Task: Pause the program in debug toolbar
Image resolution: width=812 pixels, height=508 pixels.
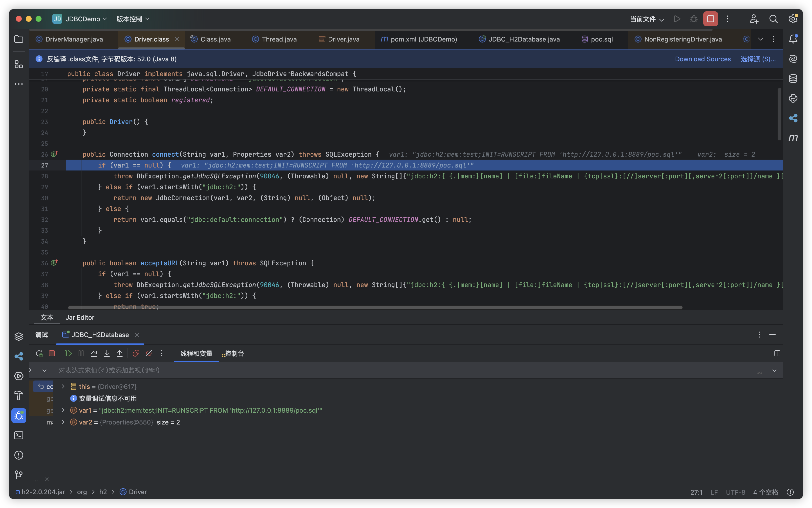Action: coord(81,353)
